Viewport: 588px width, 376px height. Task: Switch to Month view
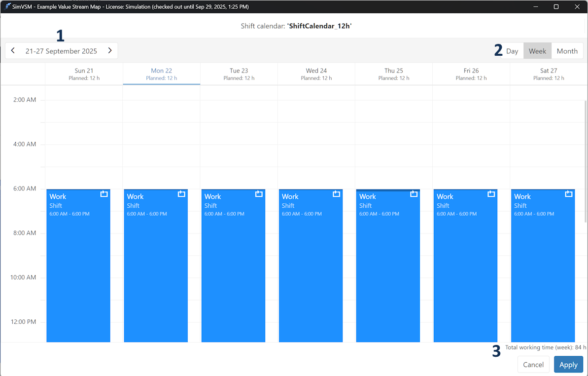(567, 51)
